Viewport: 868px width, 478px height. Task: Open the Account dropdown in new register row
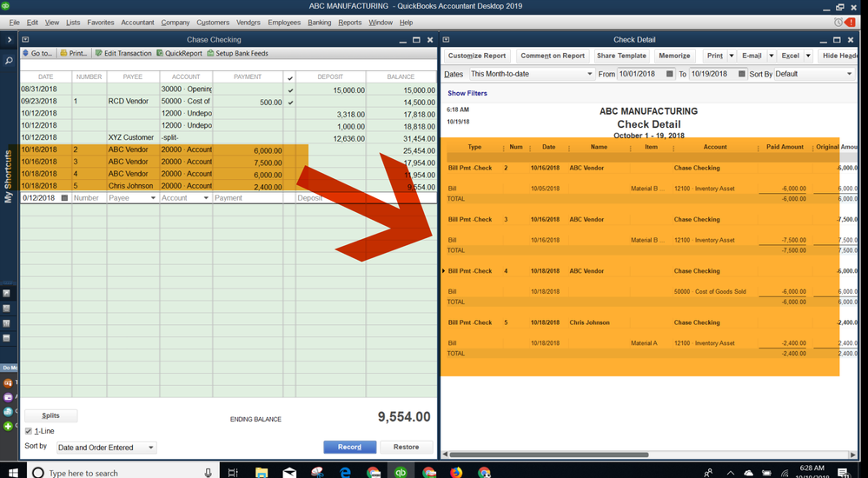(x=206, y=198)
